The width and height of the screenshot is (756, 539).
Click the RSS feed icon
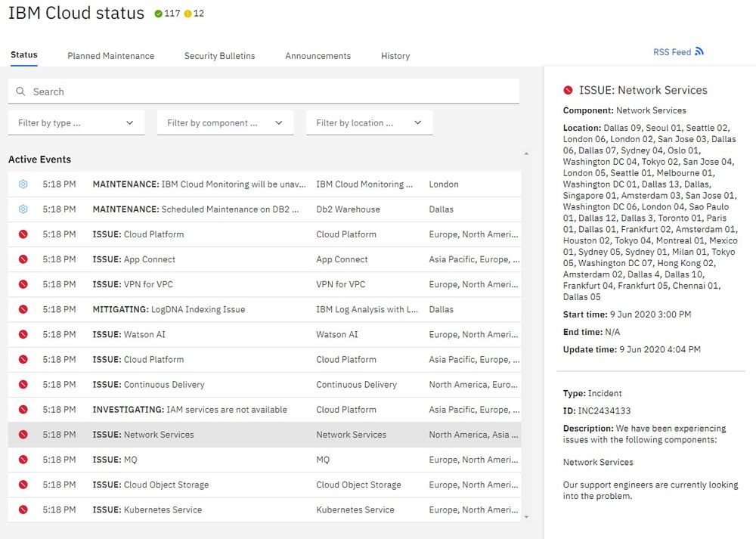pyautogui.click(x=699, y=52)
